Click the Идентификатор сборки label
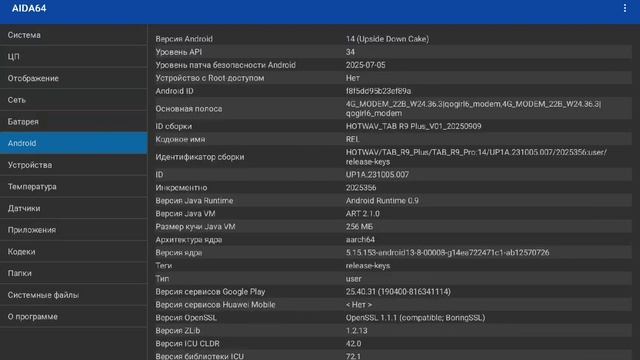640x360 pixels. 200,157
